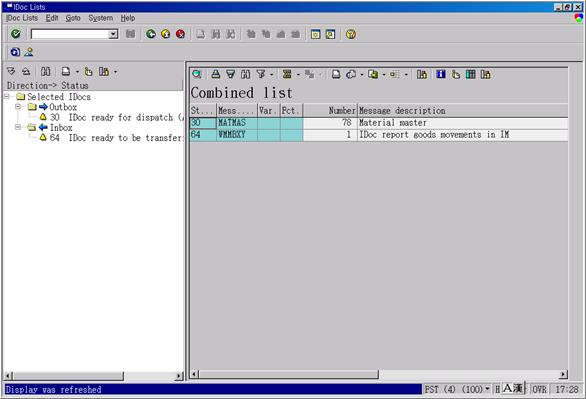Collapse the Outbox folder node

(x=18, y=107)
